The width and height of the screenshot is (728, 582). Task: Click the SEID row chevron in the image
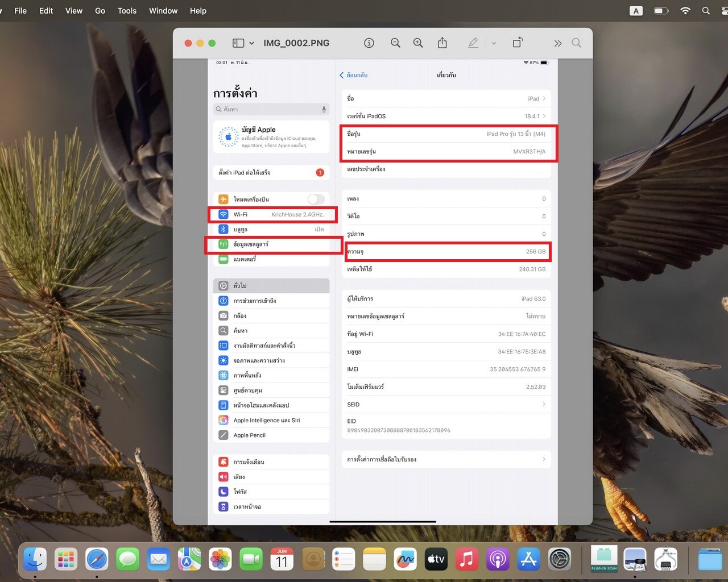pyautogui.click(x=544, y=405)
